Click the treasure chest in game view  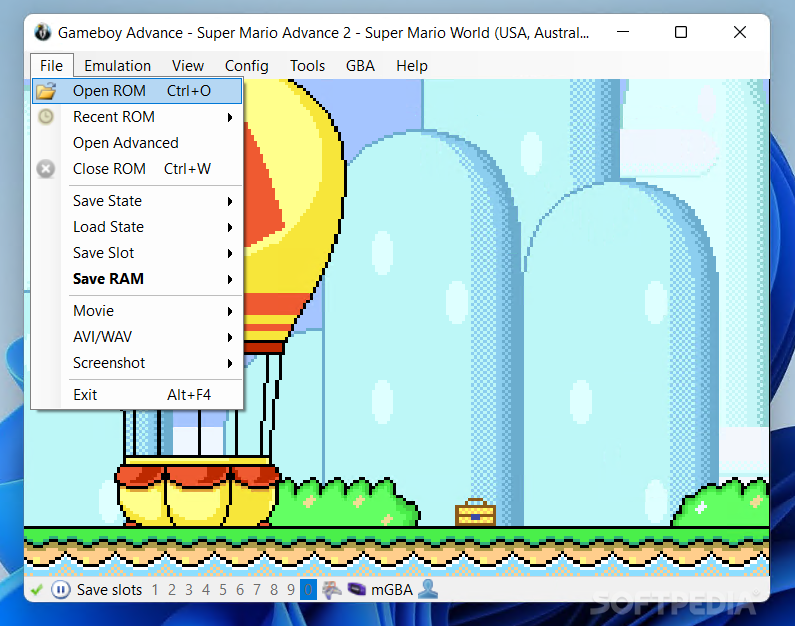tap(475, 512)
